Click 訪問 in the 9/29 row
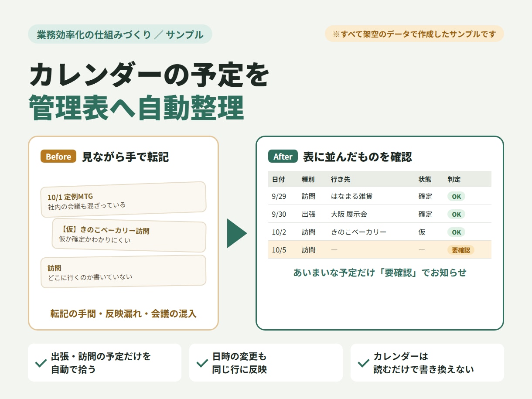 pyautogui.click(x=308, y=196)
